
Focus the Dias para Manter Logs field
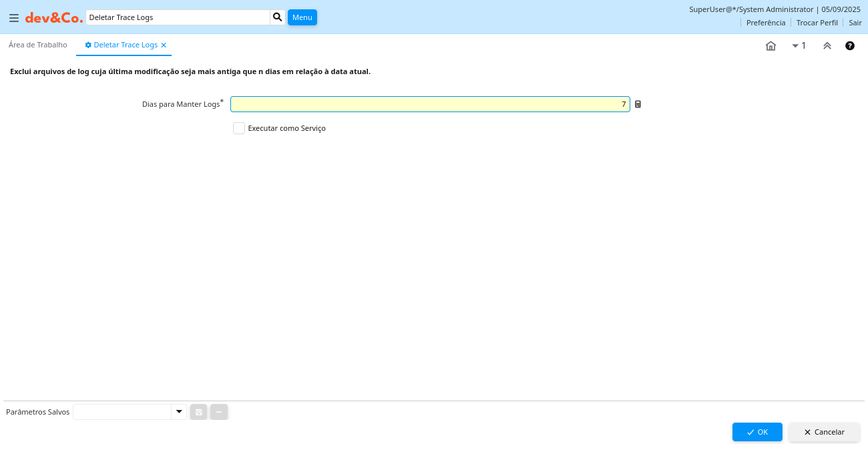point(429,104)
